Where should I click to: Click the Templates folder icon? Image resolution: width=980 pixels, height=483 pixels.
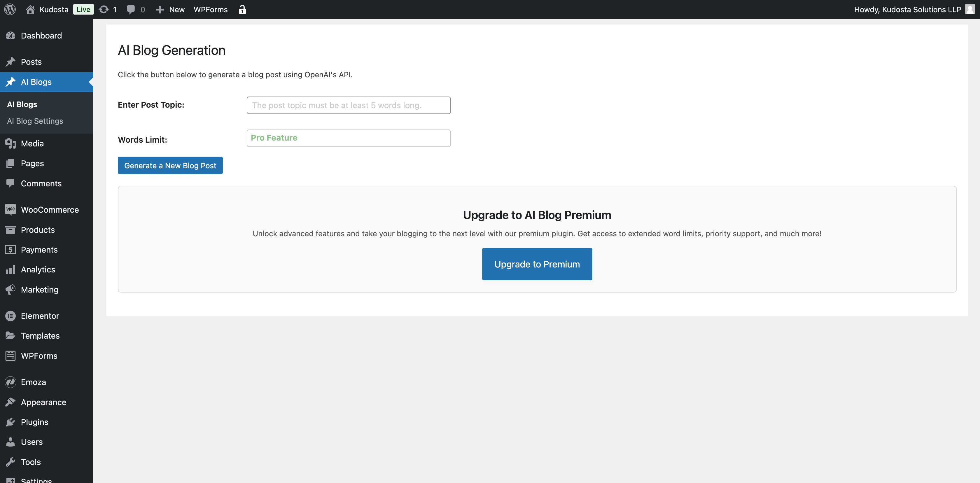click(11, 335)
